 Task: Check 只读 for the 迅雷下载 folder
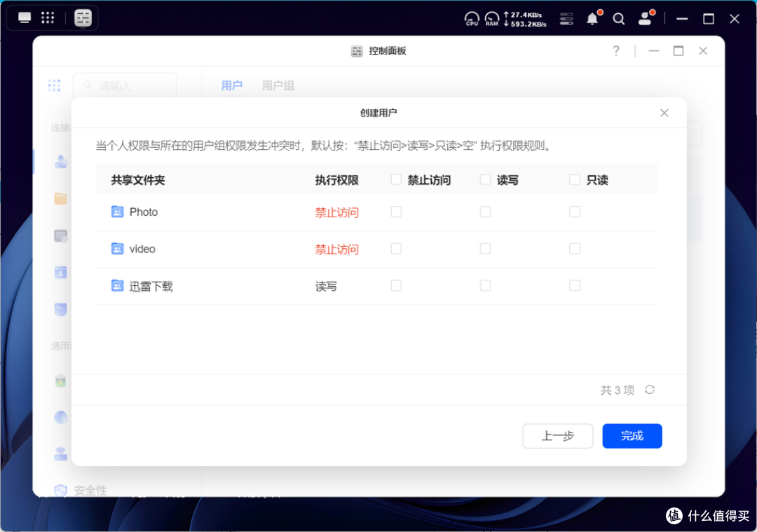coord(575,286)
